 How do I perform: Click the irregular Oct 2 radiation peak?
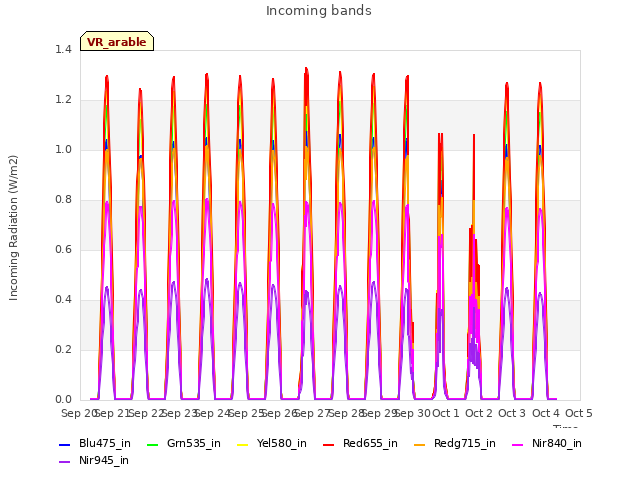coord(473,265)
